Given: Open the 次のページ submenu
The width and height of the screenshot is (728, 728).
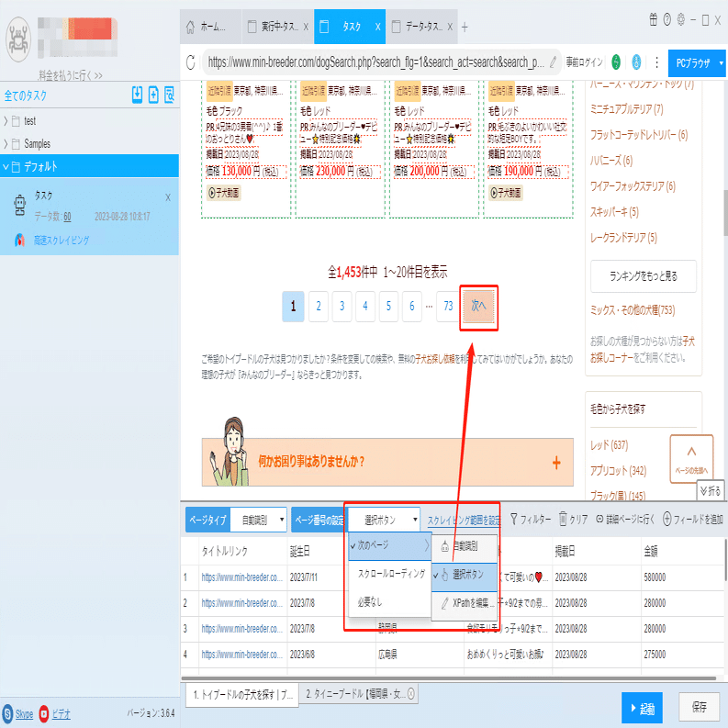Looking at the screenshot, I should coord(389,545).
